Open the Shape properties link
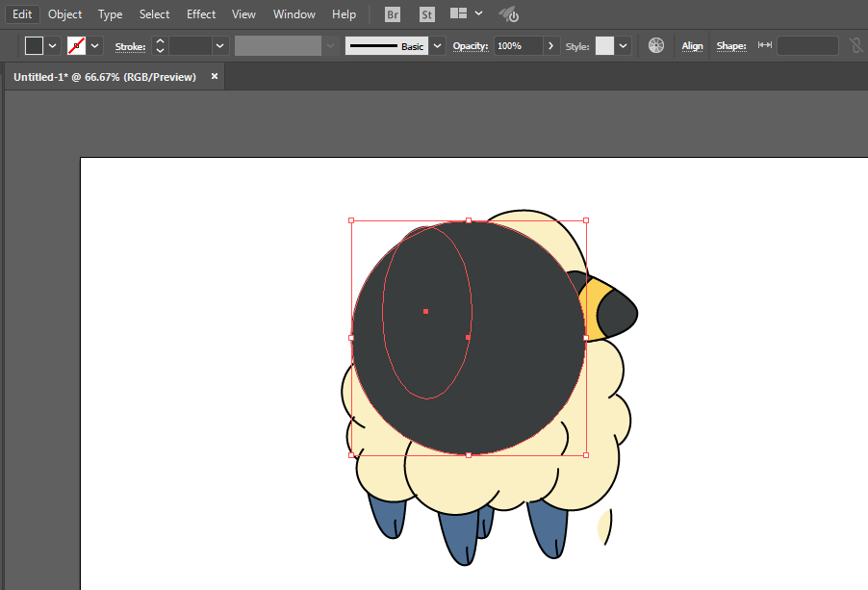The width and height of the screenshot is (868, 590). pos(731,46)
